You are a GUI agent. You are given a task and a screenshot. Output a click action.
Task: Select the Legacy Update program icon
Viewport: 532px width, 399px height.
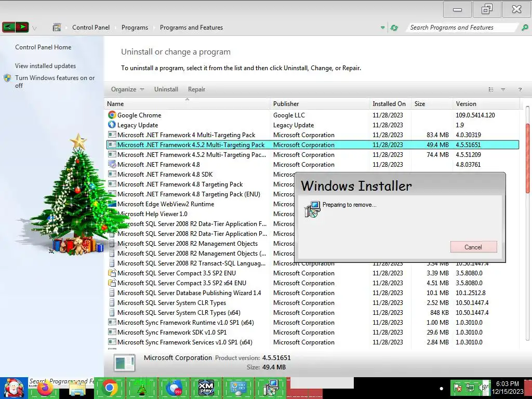[112, 125]
